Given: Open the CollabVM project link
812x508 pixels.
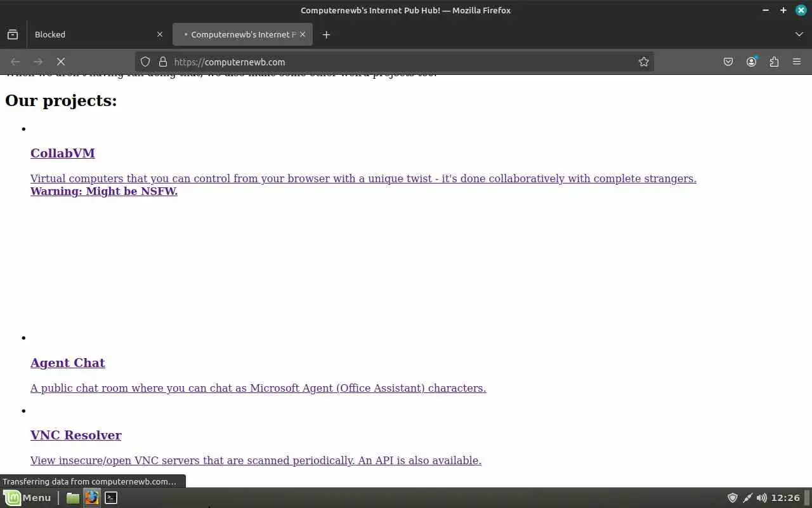Looking at the screenshot, I should pyautogui.click(x=63, y=153).
